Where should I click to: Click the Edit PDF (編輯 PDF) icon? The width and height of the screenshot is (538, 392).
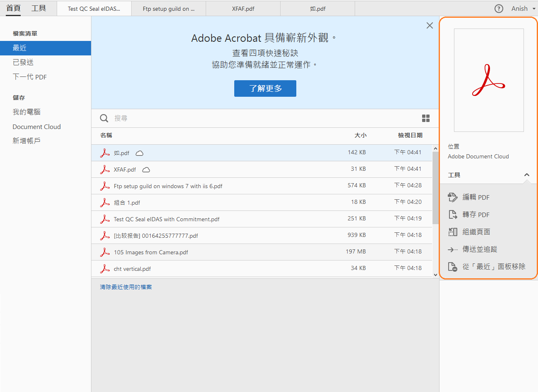point(453,197)
